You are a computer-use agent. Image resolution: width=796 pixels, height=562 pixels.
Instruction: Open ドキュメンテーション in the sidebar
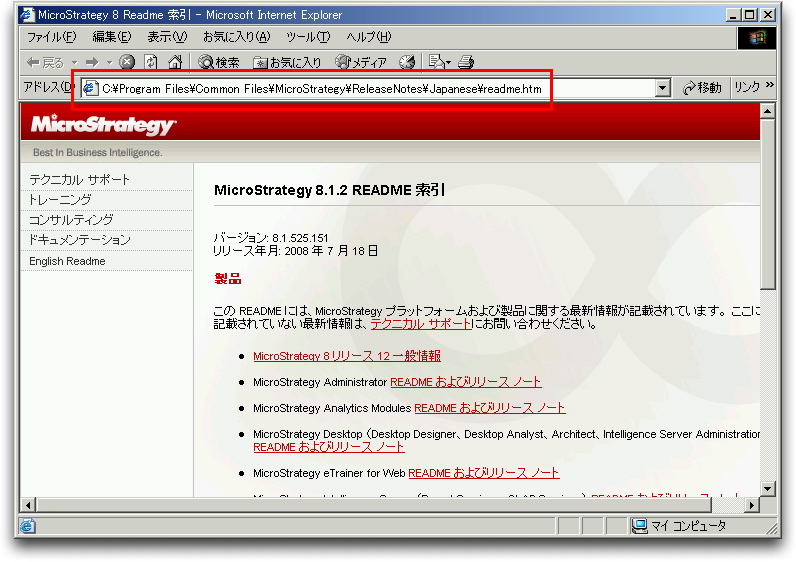click(80, 240)
